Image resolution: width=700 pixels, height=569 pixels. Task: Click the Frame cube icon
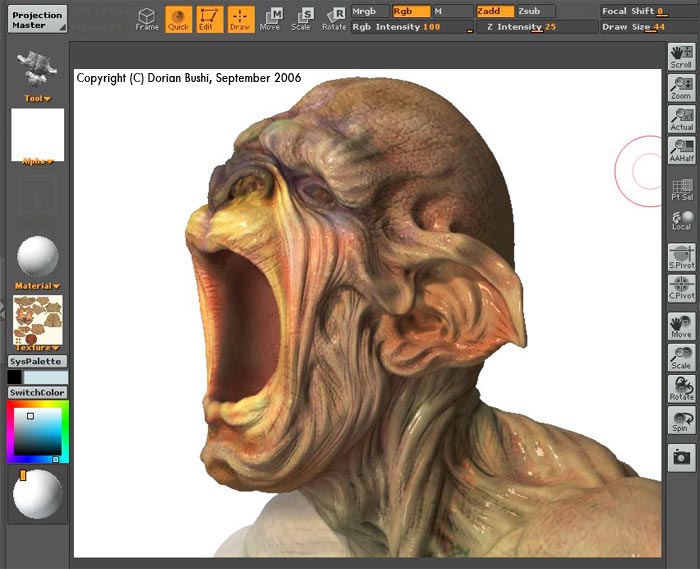[x=147, y=19]
